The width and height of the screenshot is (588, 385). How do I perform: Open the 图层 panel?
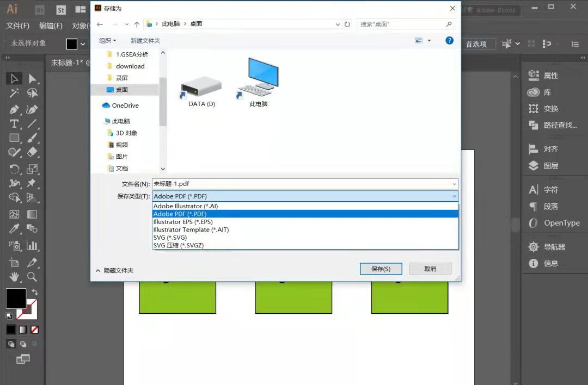543,165
